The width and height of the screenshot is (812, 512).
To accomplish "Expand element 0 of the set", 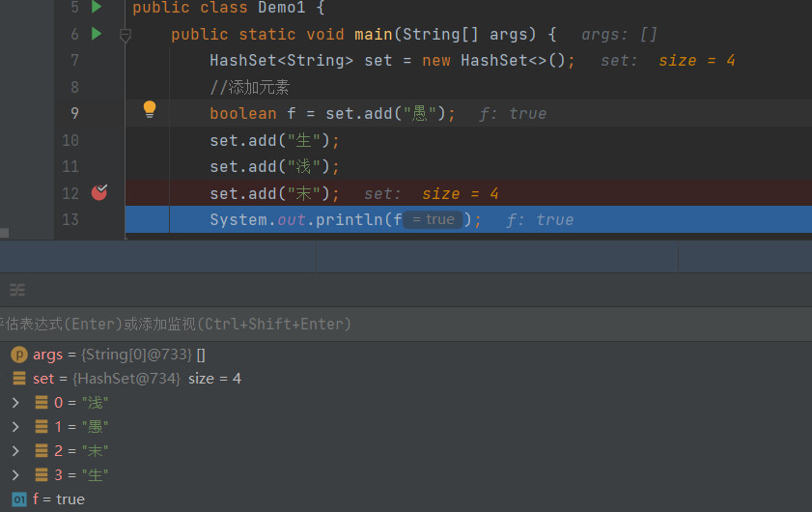I will [15, 403].
